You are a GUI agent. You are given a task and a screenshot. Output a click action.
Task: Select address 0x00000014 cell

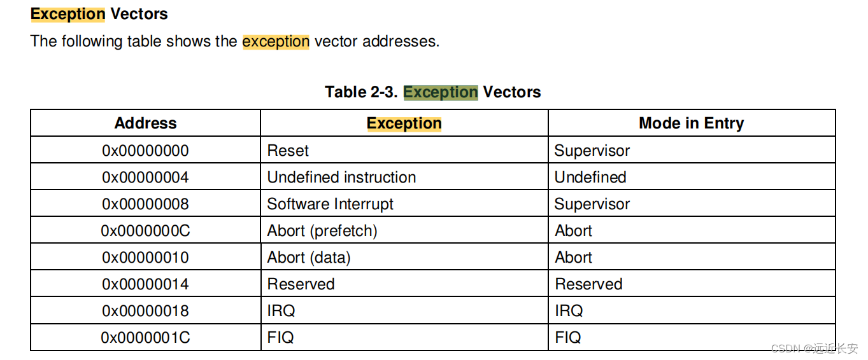pyautogui.click(x=145, y=284)
